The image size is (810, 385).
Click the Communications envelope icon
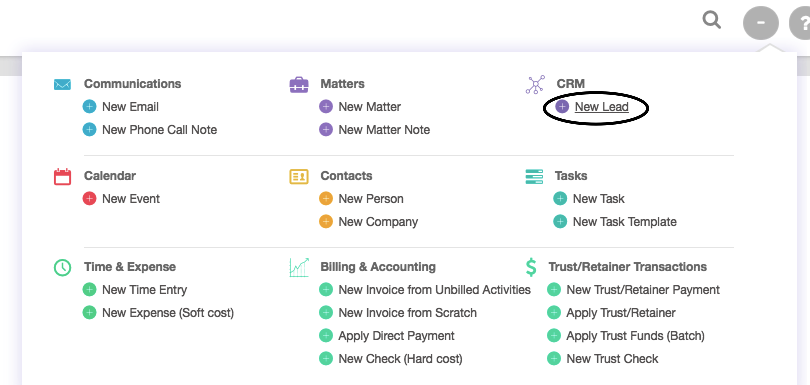[63, 84]
